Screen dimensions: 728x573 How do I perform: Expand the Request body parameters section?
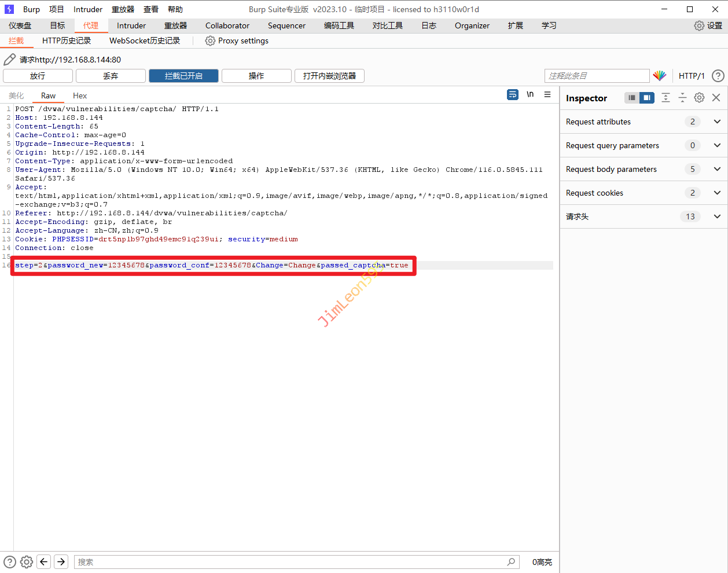[717, 169]
